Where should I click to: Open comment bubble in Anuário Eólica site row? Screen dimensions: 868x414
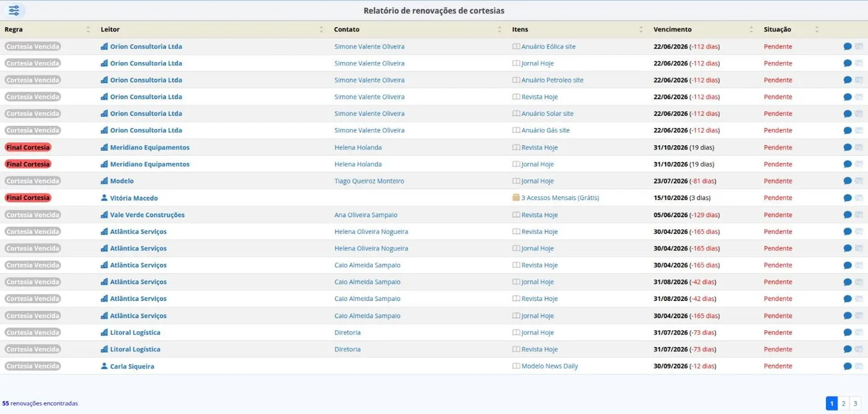tap(848, 47)
